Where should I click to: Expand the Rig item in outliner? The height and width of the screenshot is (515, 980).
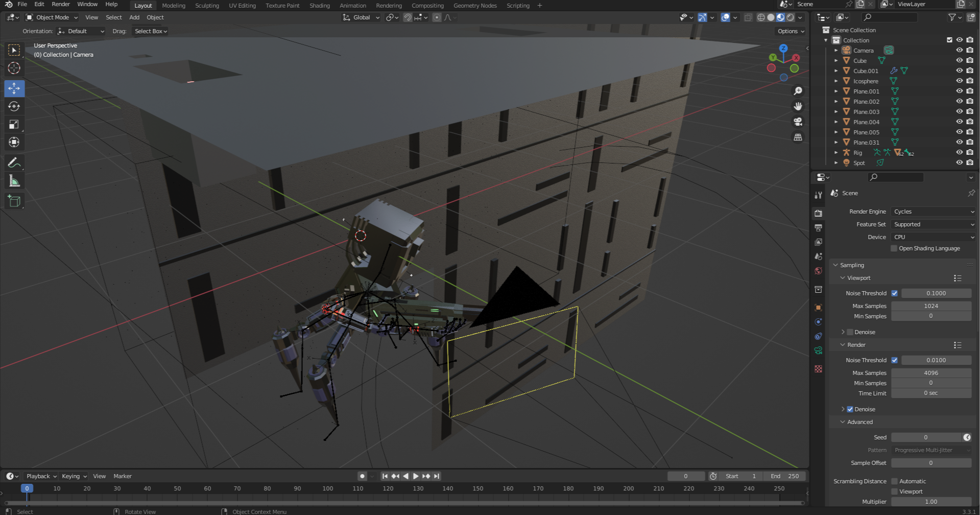836,153
